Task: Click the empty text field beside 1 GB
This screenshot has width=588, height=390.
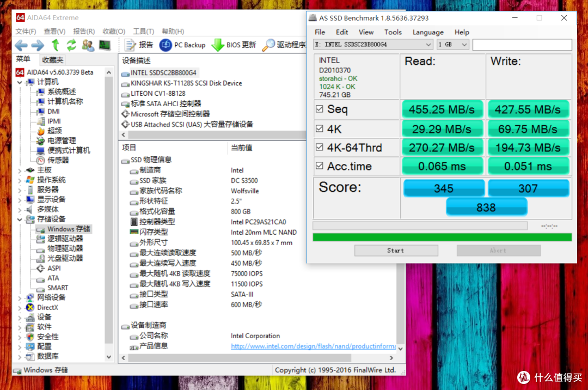Action: coord(522,45)
